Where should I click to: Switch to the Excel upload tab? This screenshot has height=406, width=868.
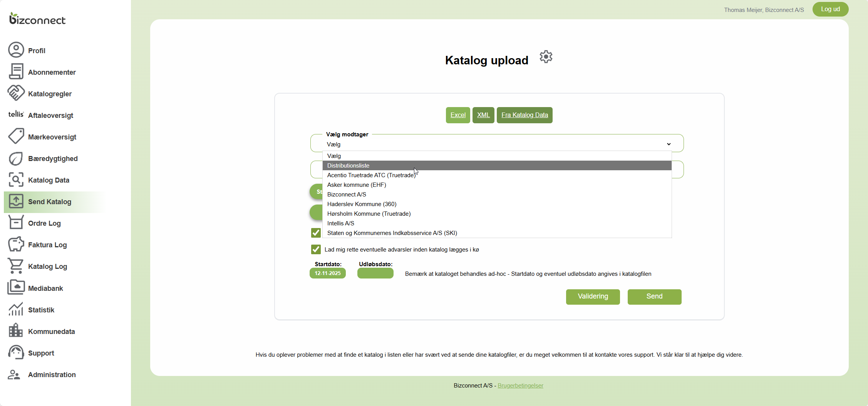click(x=458, y=115)
